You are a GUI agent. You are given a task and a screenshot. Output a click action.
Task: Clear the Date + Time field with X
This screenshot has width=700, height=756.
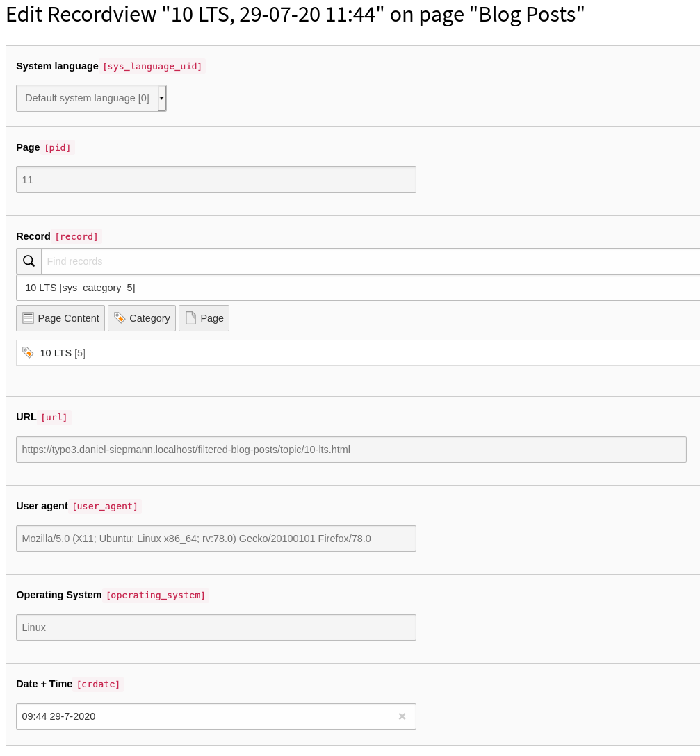coord(402,716)
